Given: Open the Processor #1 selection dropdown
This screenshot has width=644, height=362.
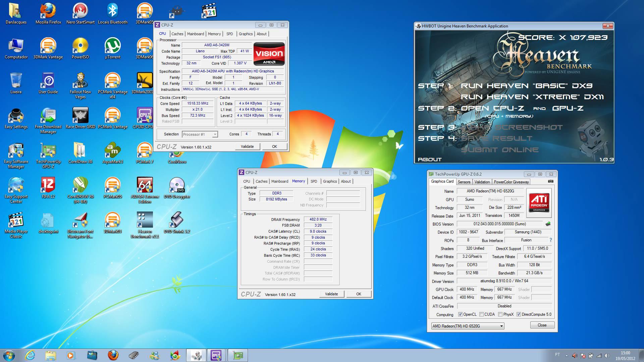Looking at the screenshot, I should coord(200,134).
